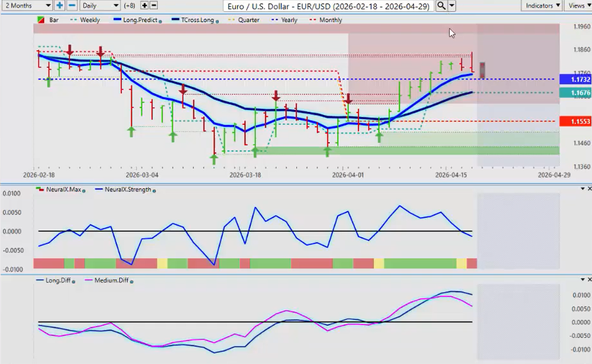This screenshot has width=592, height=364.
Task: Click the black plus forecast increment button
Action: [x=145, y=6]
